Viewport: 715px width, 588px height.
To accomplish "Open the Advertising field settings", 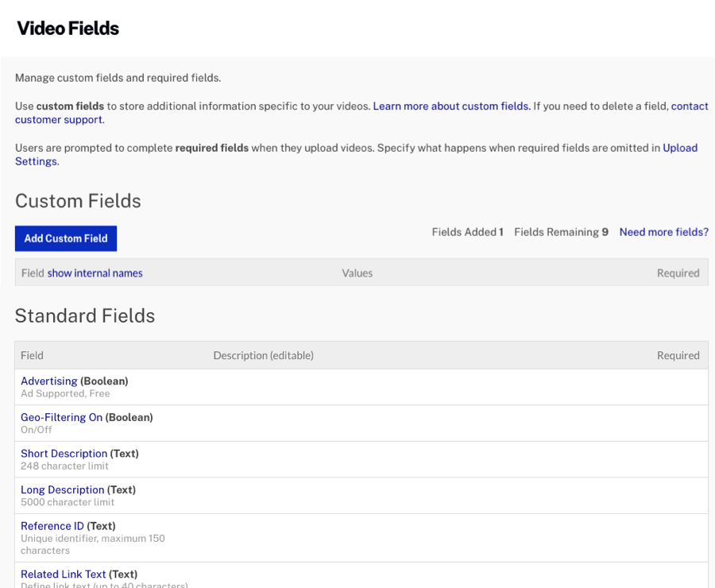I will [49, 381].
